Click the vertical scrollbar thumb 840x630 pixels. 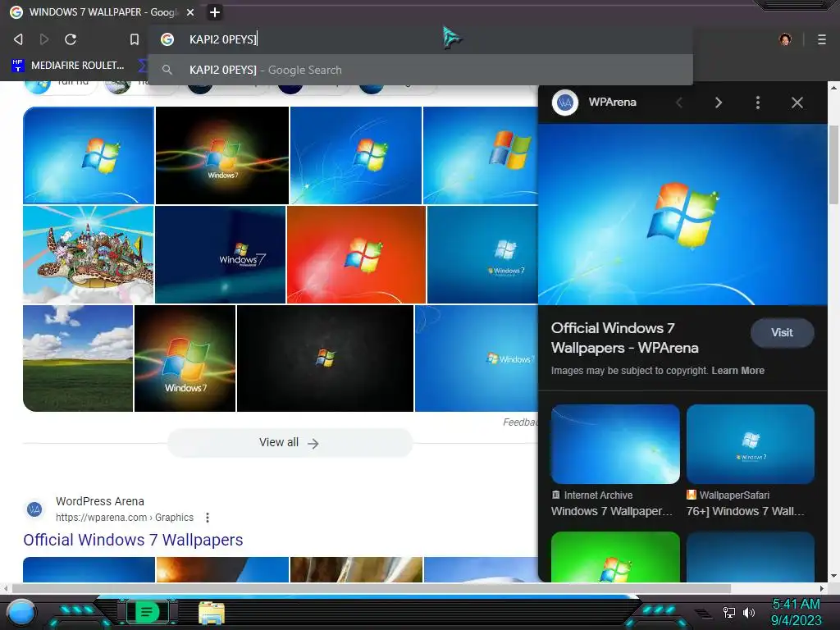click(x=833, y=164)
